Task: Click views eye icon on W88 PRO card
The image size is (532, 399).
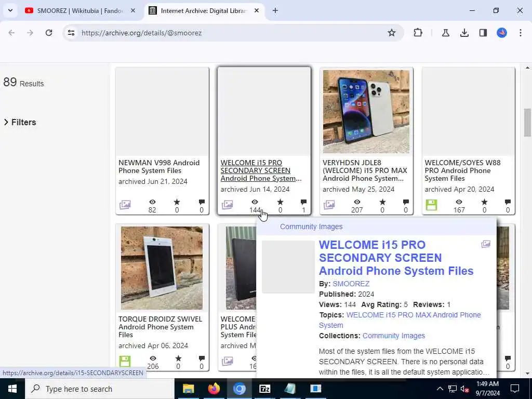Action: 459,202
